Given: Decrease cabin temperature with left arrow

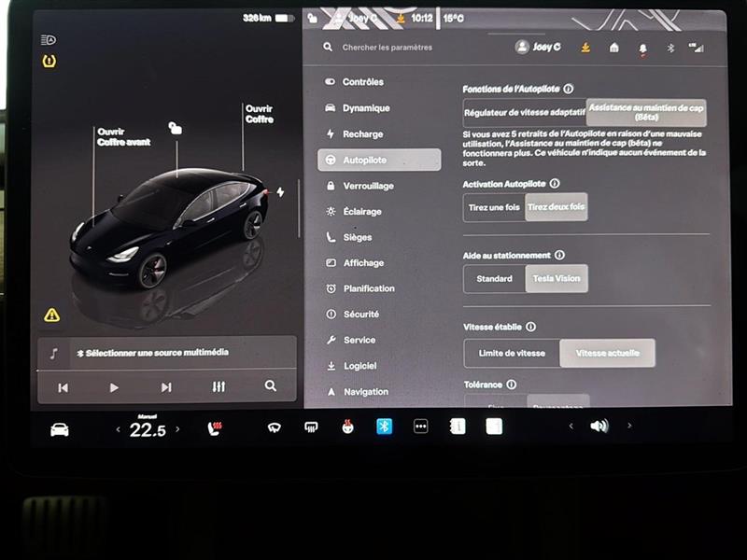Looking at the screenshot, I should [x=119, y=429].
